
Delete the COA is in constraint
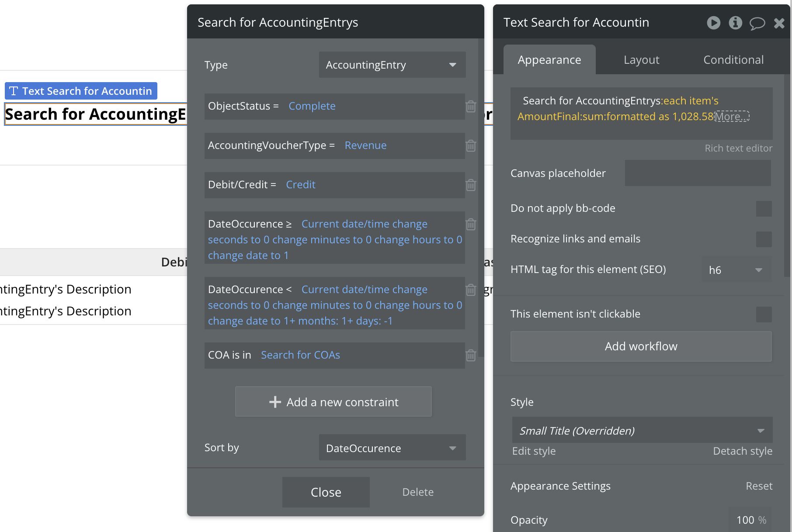[x=471, y=356]
